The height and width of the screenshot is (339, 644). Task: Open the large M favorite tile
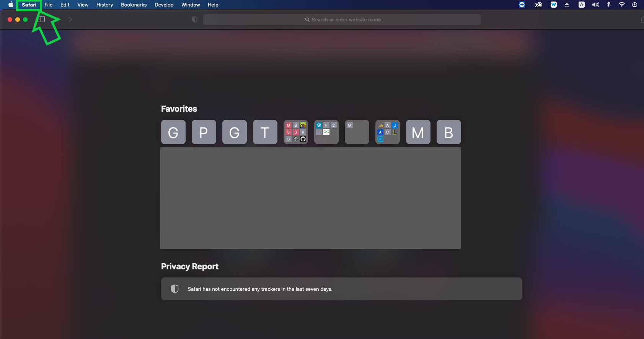pos(418,132)
